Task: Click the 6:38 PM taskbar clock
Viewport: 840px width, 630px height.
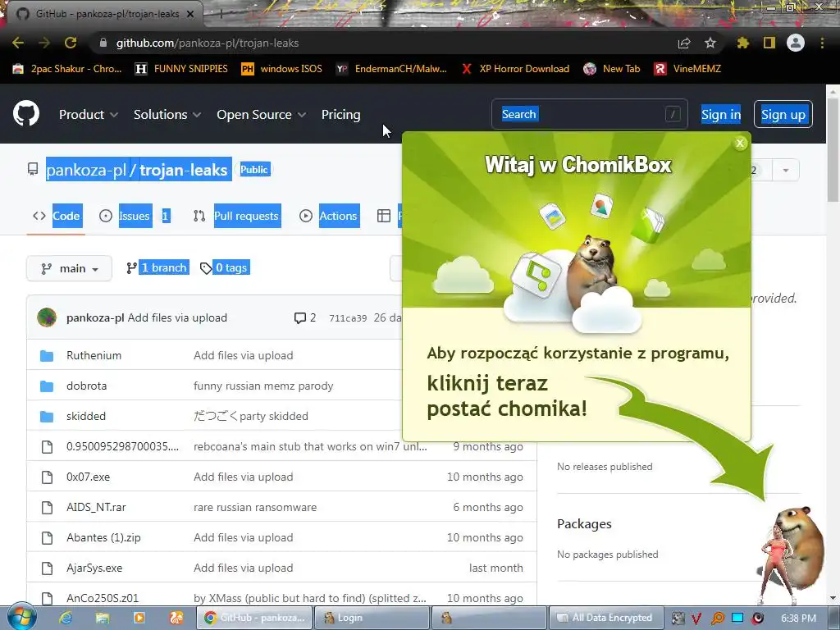Action: click(798, 619)
